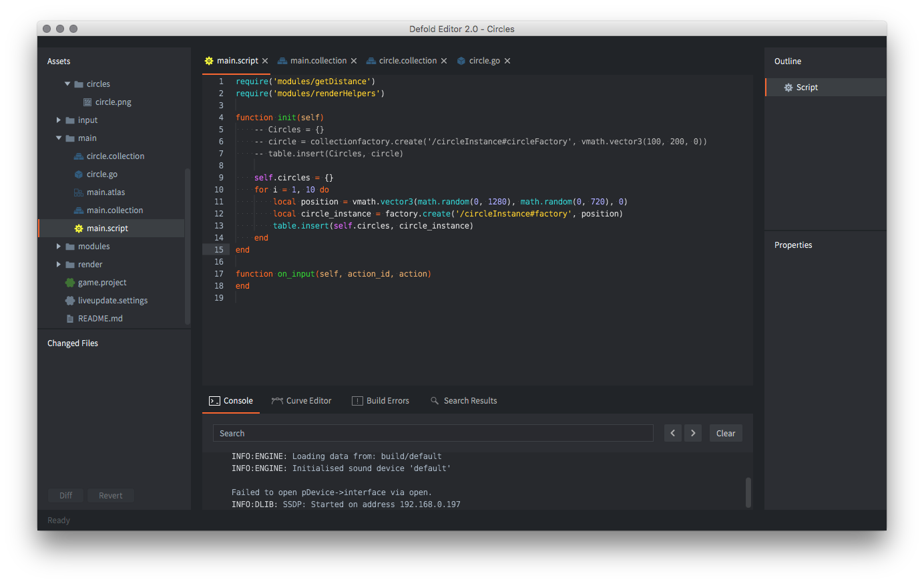Select README.md in Assets

point(100,319)
